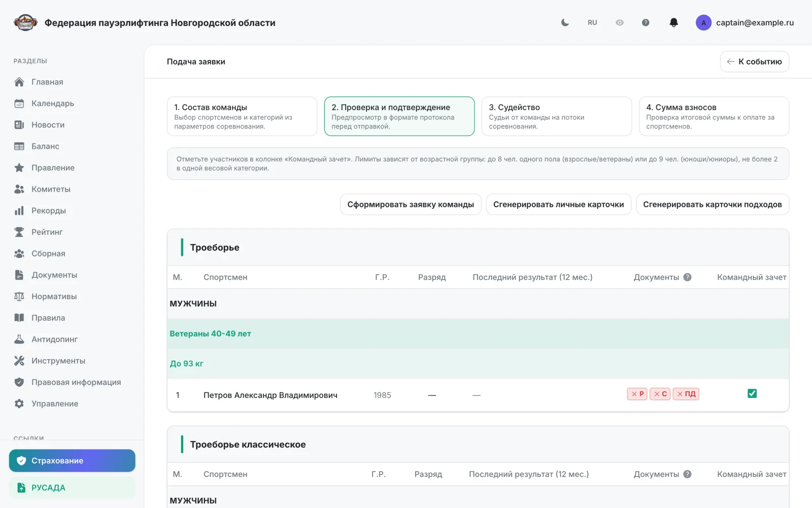Click the Комитеты people icon

(19, 189)
